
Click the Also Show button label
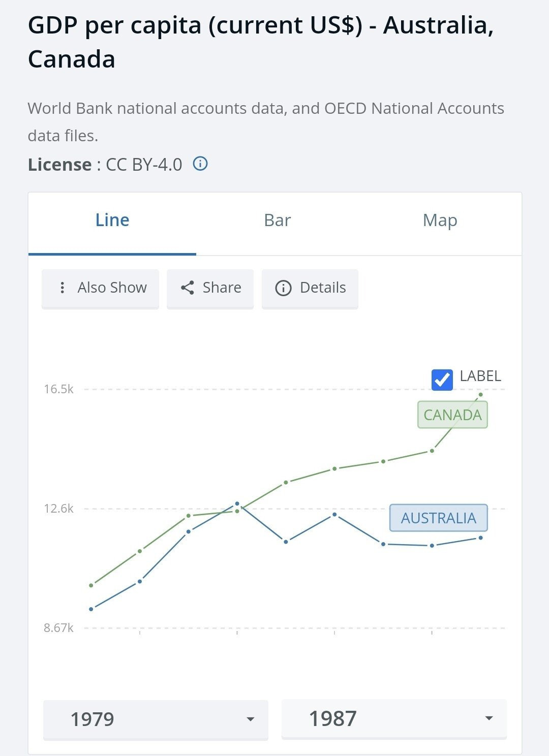(112, 288)
